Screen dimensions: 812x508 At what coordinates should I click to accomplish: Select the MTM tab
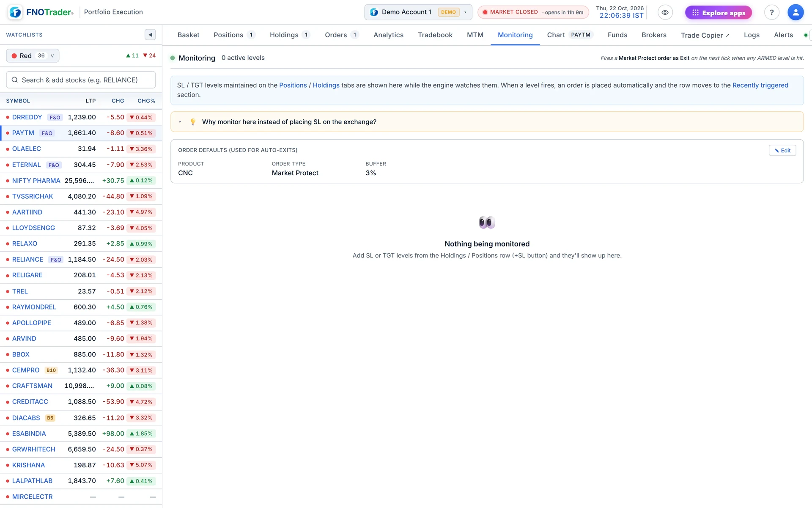pos(475,35)
